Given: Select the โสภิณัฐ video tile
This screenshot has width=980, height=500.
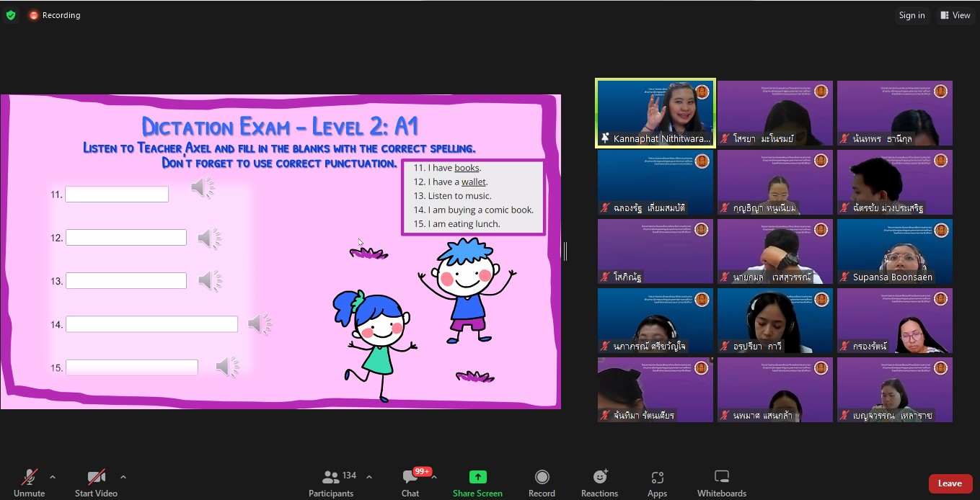Looking at the screenshot, I should point(655,251).
